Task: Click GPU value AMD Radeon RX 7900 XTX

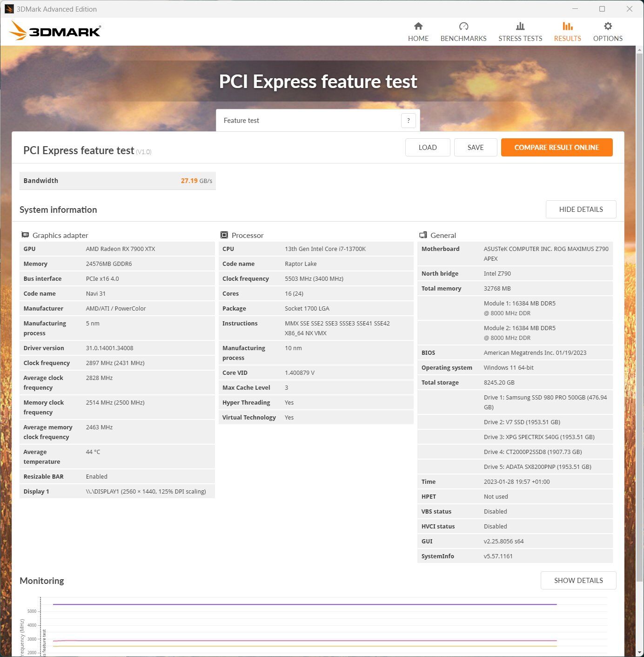Action: point(121,249)
